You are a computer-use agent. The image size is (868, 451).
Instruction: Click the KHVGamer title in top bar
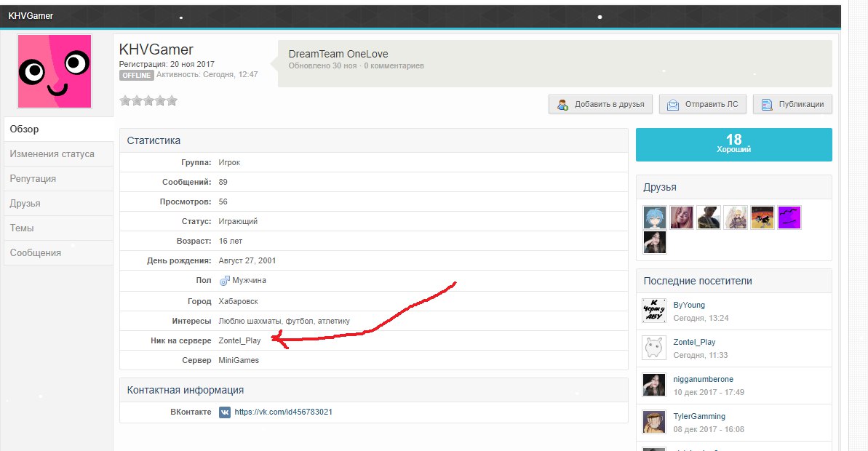tap(31, 16)
